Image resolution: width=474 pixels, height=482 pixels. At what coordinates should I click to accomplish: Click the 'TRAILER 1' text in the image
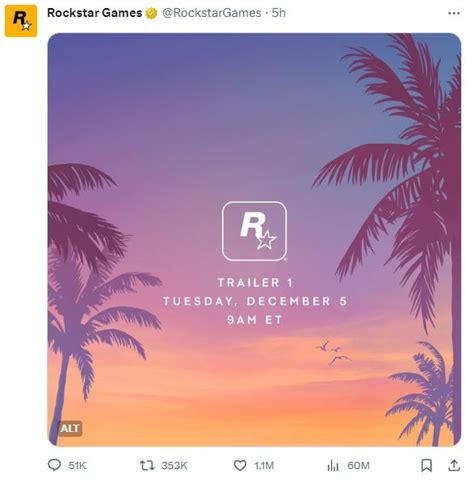255,283
